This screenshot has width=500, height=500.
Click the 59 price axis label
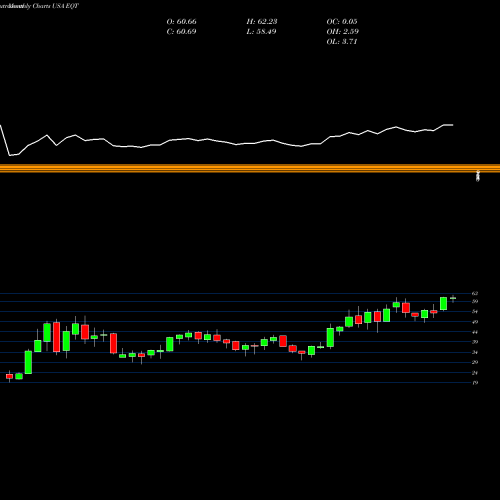475,301
